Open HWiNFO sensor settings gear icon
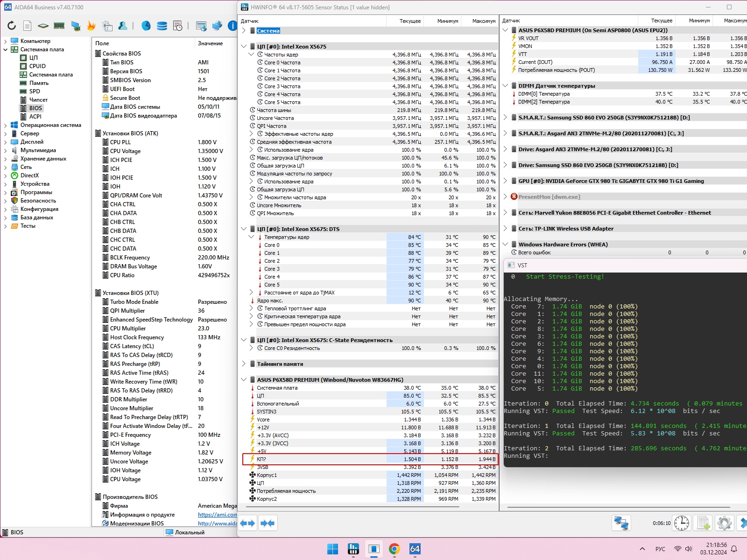 coord(724,523)
